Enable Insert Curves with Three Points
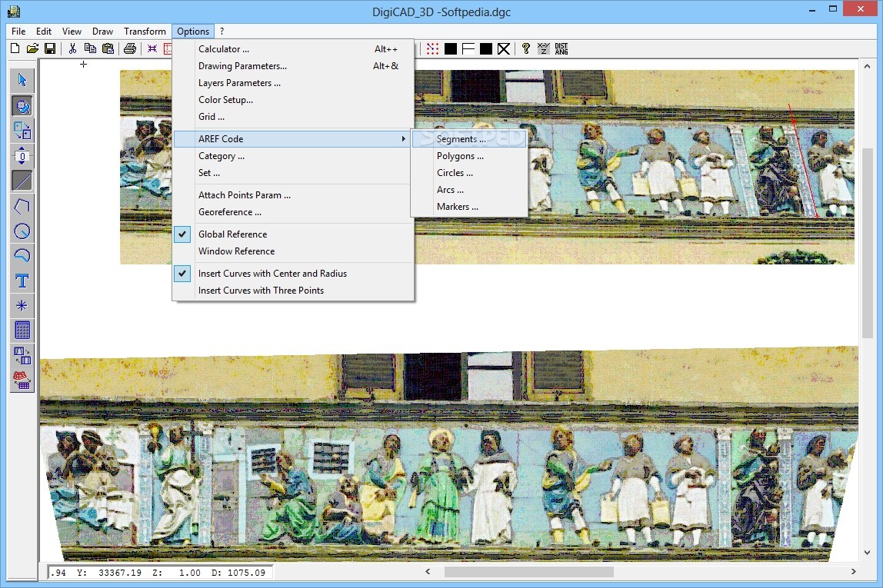 click(x=293, y=291)
